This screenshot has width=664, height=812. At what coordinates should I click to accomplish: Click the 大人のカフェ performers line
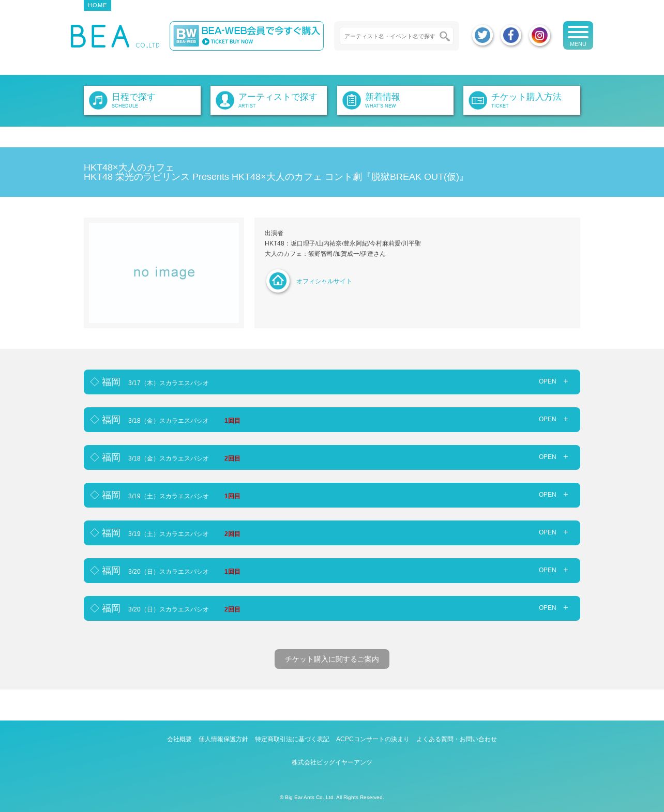click(x=325, y=254)
